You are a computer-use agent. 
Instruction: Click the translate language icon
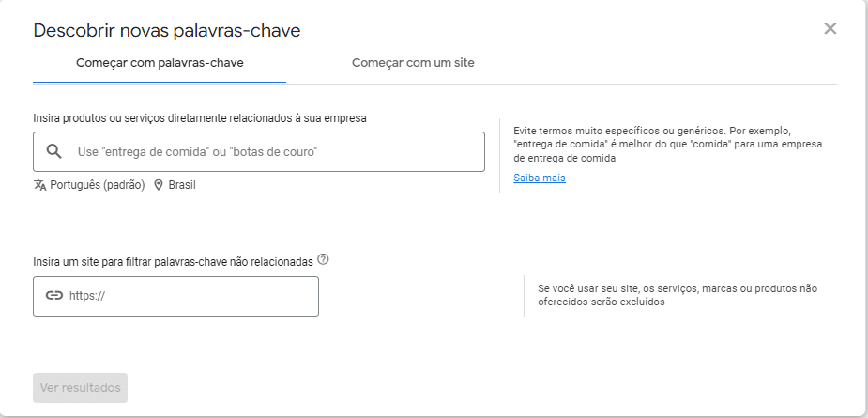39,185
